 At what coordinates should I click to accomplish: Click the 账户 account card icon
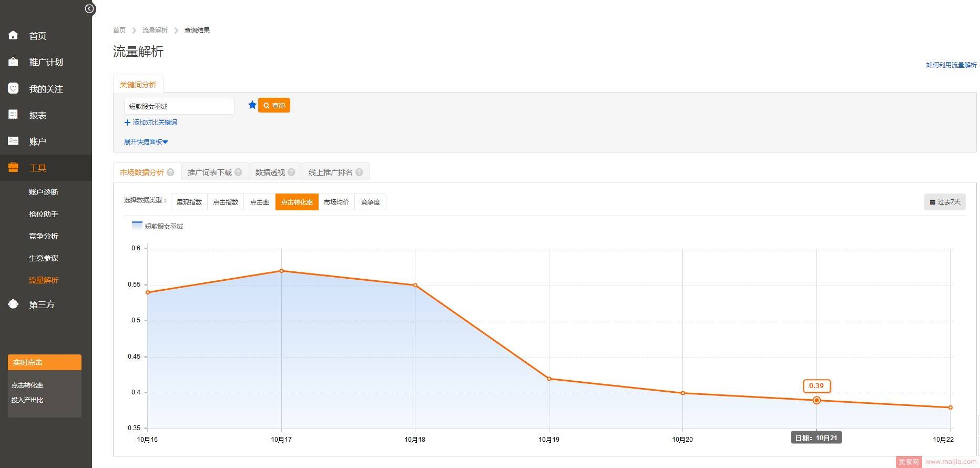pos(13,141)
